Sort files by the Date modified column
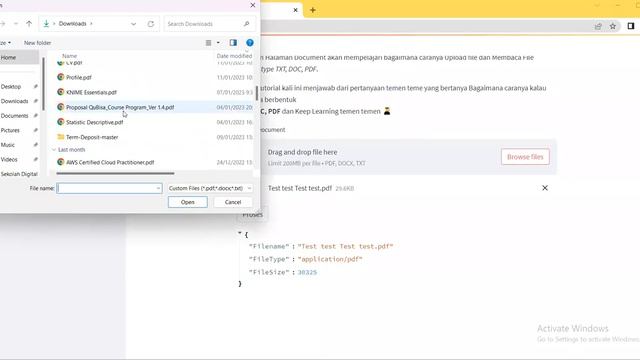Image resolution: width=640 pixels, height=360 pixels. [234, 56]
